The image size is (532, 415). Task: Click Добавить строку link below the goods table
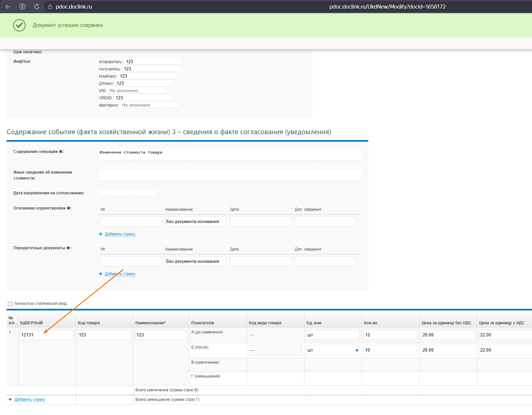tap(30, 400)
